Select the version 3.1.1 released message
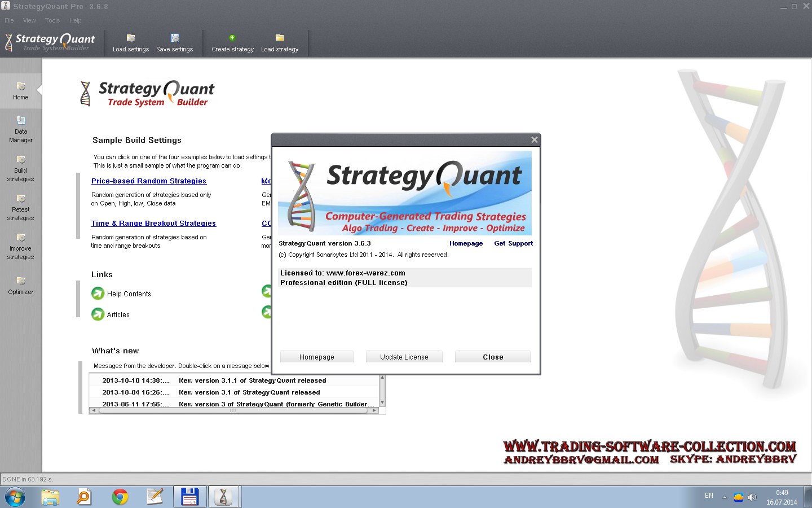Screen dimensions: 812x508 click(x=252, y=380)
